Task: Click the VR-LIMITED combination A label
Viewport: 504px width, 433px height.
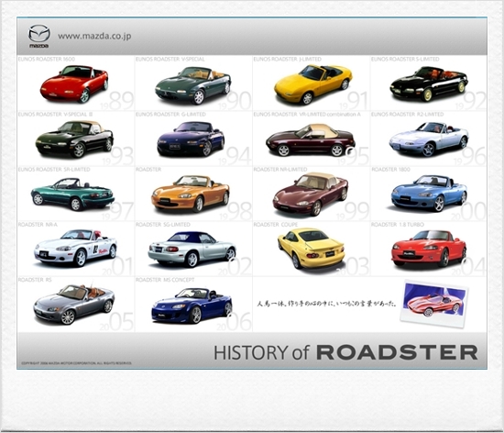Action: [331, 114]
